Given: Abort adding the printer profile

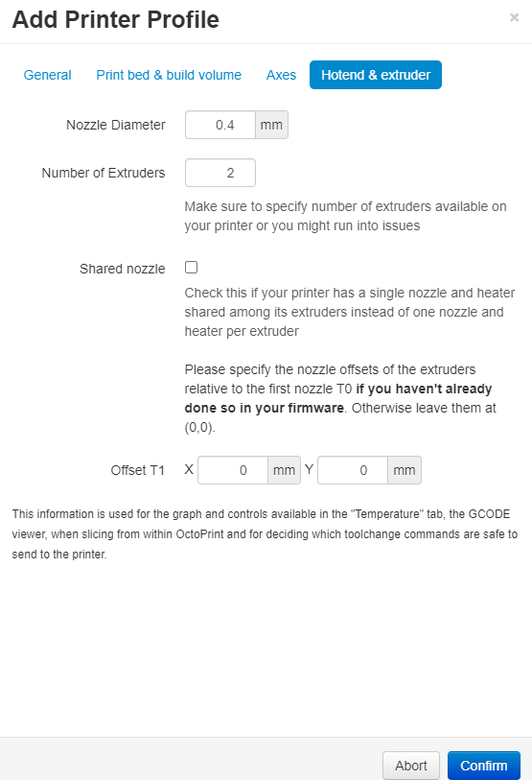Looking at the screenshot, I should coord(411,766).
